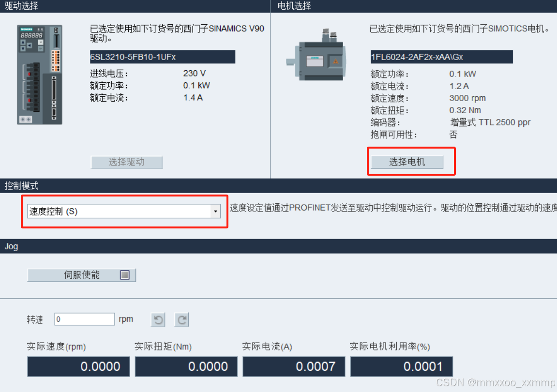The image size is (557, 392).
Task: Click the Jog section header
Action: click(x=279, y=246)
